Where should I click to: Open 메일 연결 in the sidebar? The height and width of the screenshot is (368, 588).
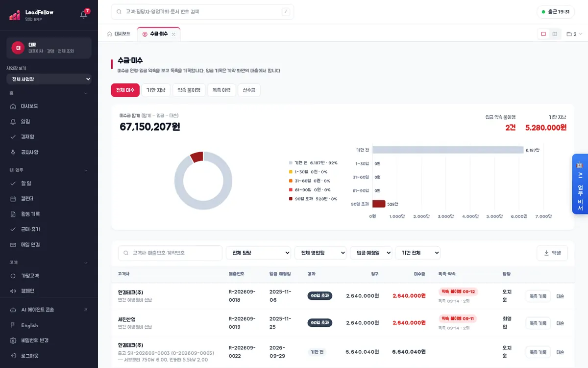(49, 244)
